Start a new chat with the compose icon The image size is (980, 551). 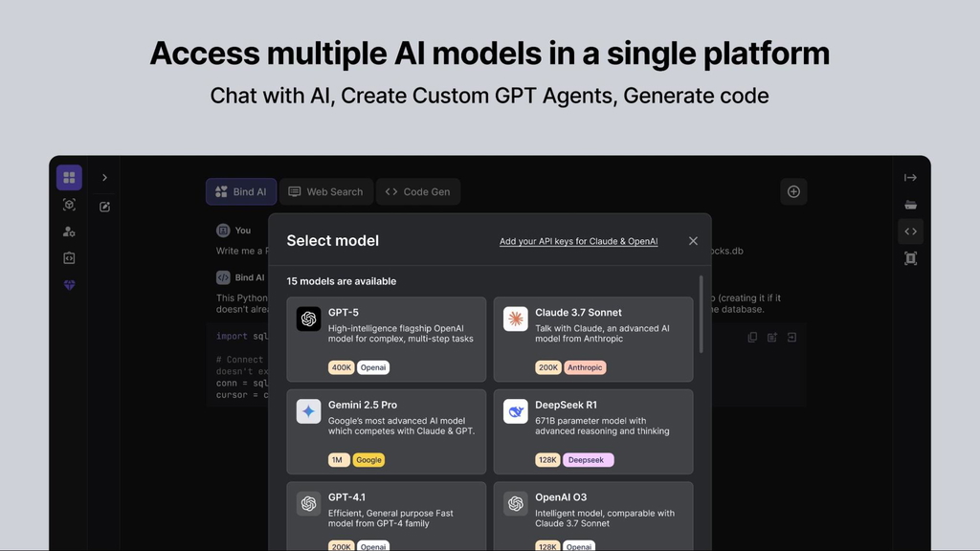pyautogui.click(x=105, y=207)
